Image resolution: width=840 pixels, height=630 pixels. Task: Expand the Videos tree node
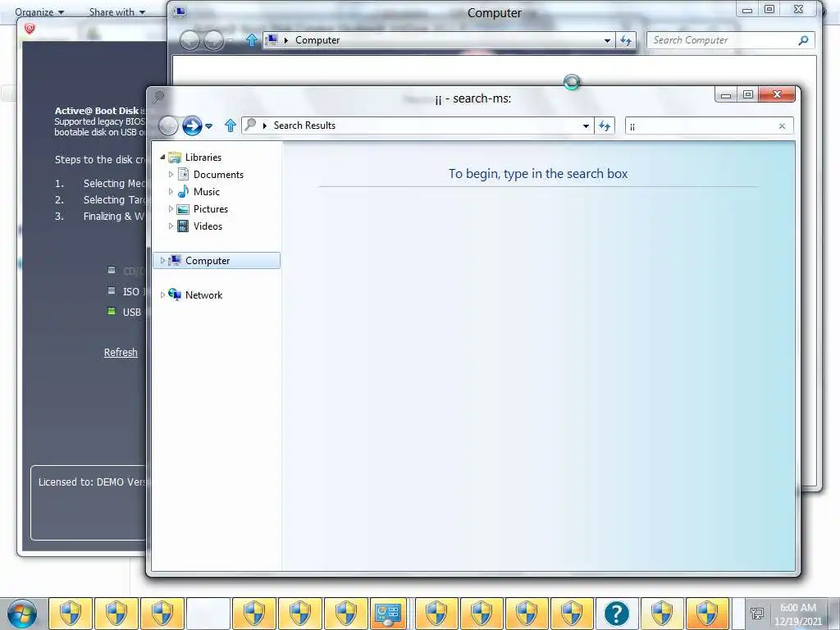pyautogui.click(x=171, y=226)
